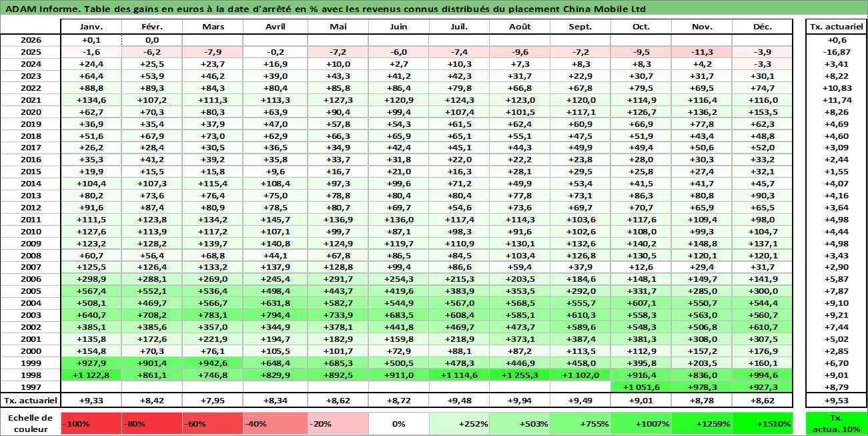Click the -20% light pink swatch

(338, 423)
